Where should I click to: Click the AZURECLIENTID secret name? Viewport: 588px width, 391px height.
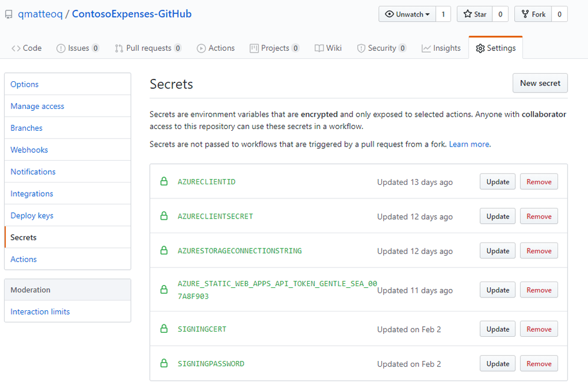pos(207,181)
